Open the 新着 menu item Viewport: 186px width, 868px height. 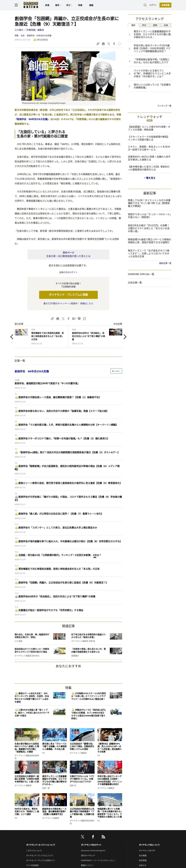click(47, 5)
